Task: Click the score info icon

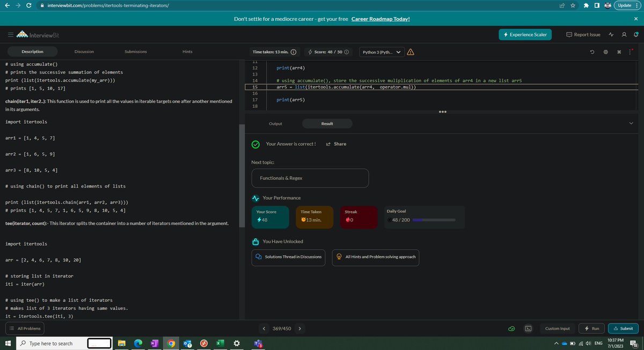Action: tap(346, 52)
